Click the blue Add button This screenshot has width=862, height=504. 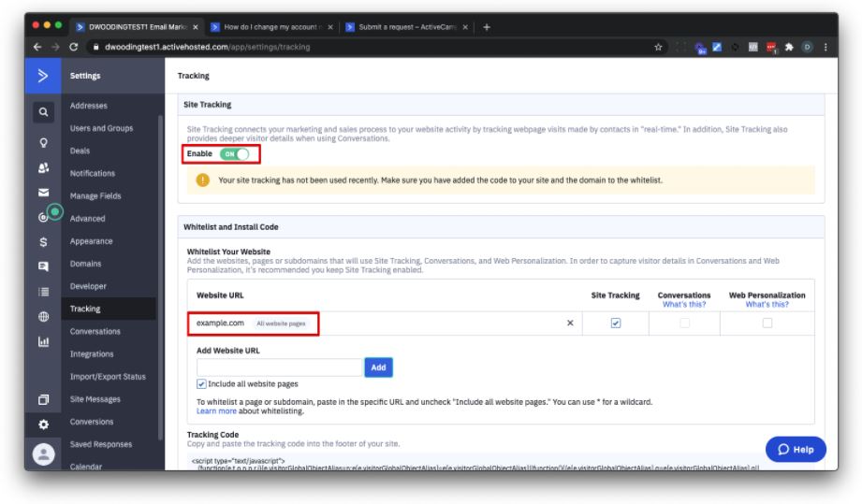[378, 367]
